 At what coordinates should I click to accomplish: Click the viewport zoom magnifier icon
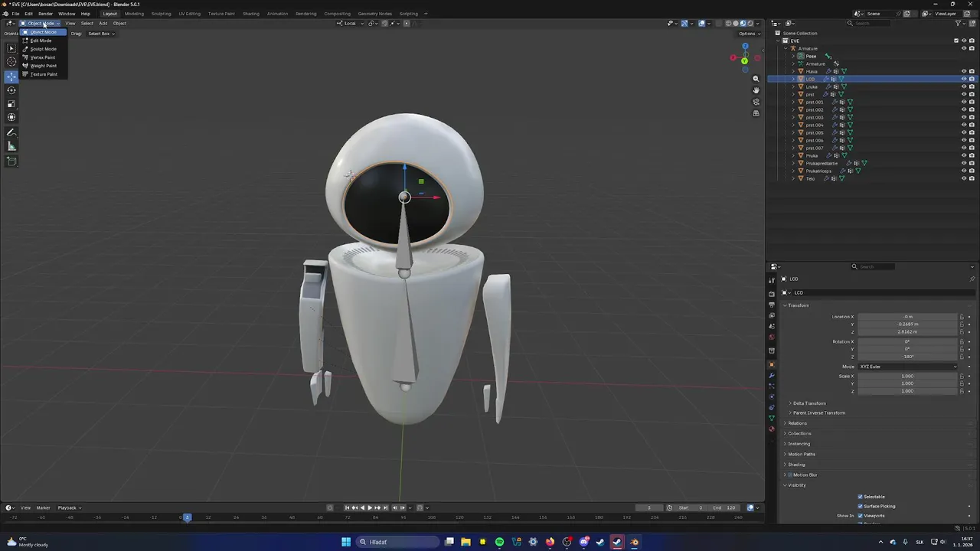pos(756,79)
